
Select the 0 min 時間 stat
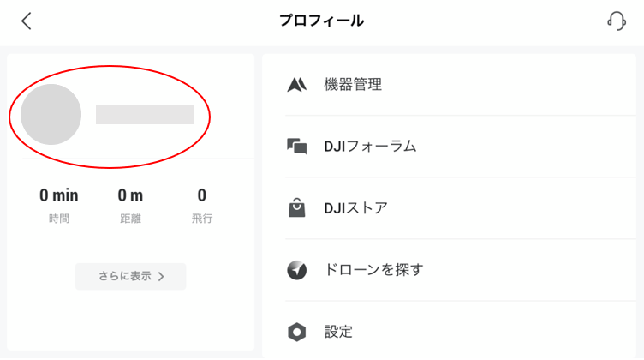(x=59, y=206)
